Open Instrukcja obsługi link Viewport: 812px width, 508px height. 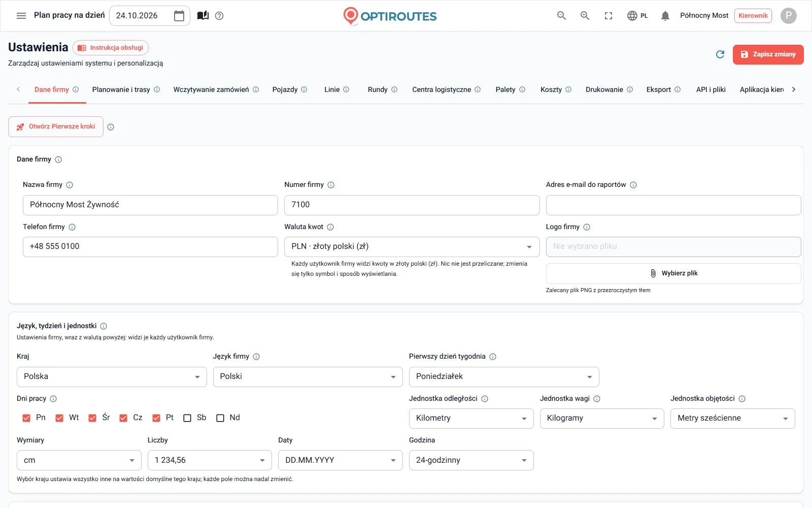pyautogui.click(x=111, y=48)
